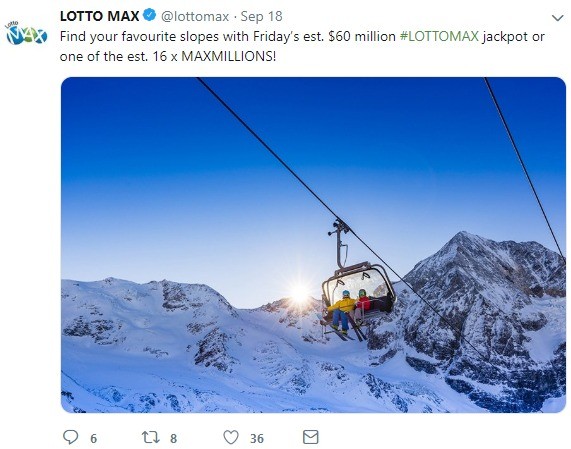
Task: Click the retweet count 8
Action: (174, 438)
